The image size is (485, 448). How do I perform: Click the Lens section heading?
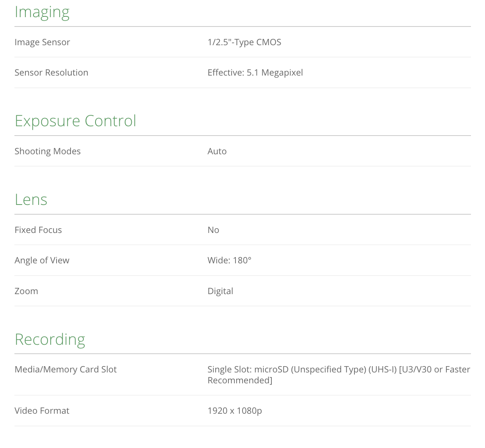click(31, 199)
